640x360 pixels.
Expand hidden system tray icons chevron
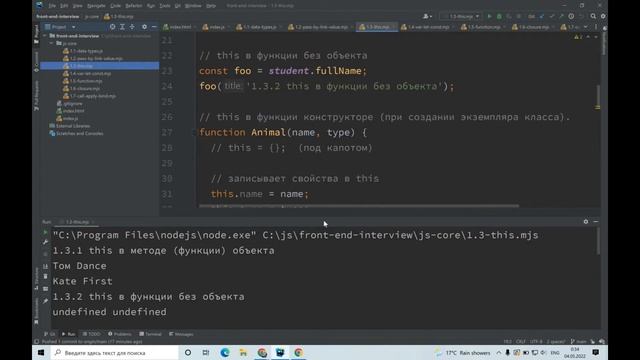(499, 353)
